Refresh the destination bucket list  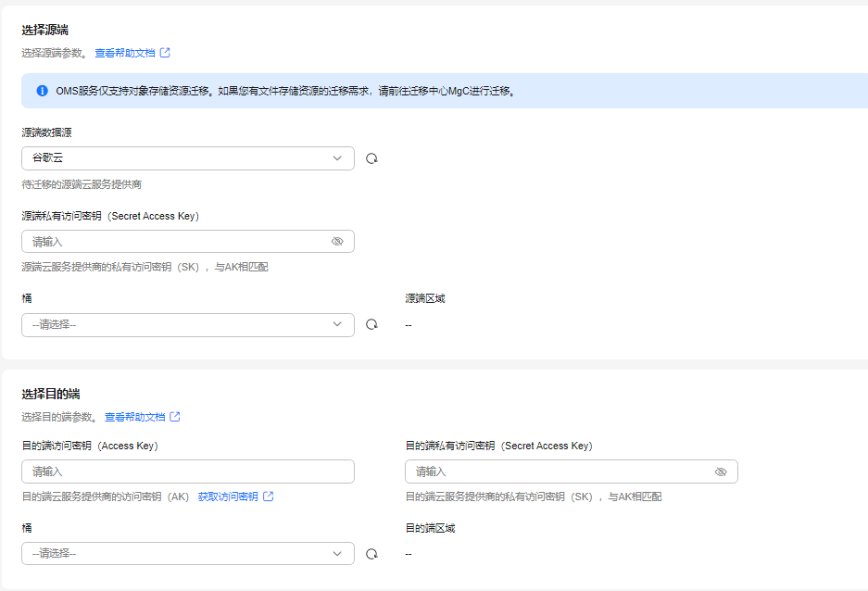pos(372,554)
